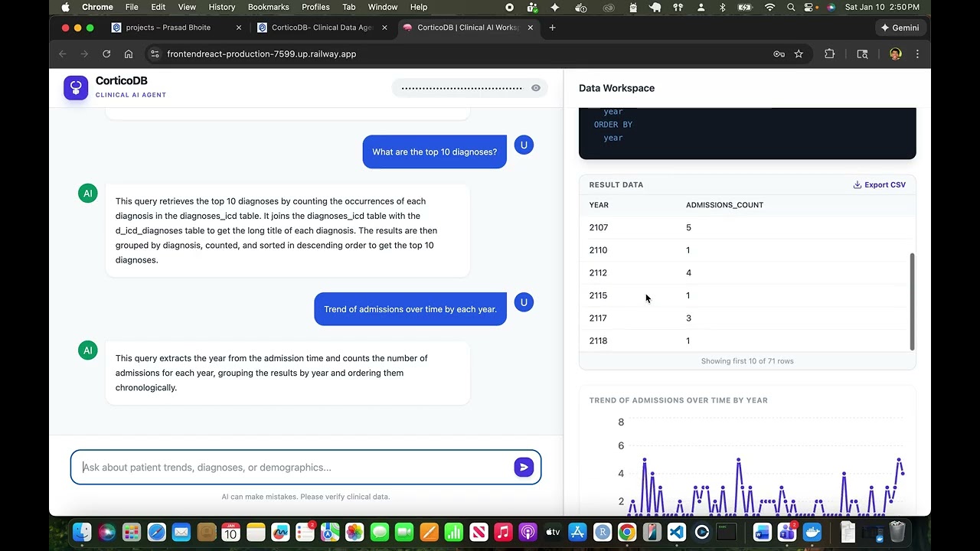The image size is (980, 551).
Task: Toggle the eye icon to reveal masked key
Action: [536, 88]
